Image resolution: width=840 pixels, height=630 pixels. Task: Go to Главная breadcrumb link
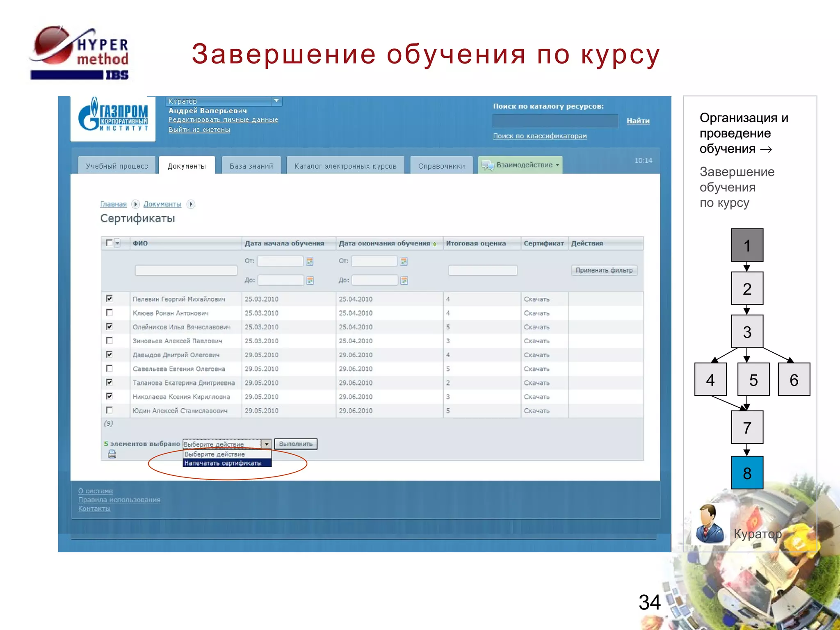pos(114,204)
